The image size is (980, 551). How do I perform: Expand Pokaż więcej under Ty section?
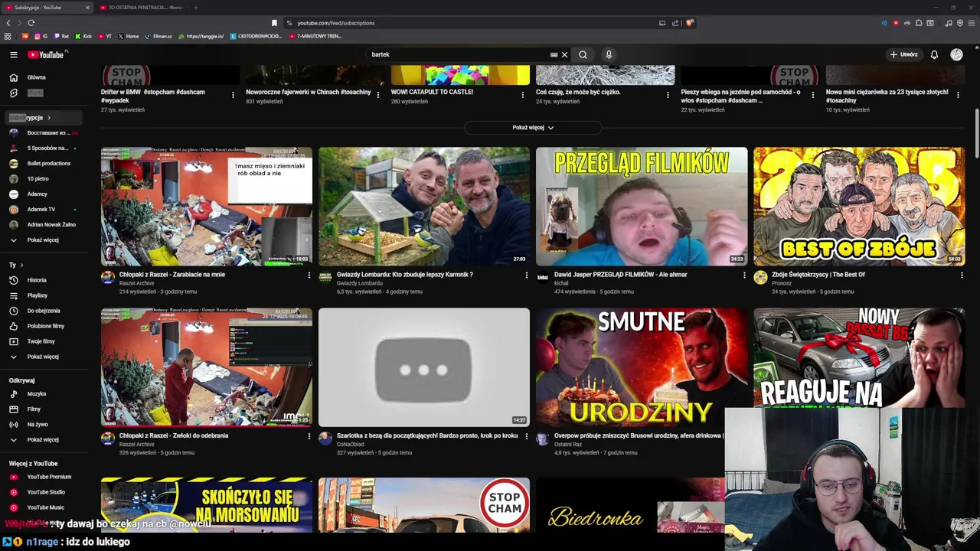44,357
